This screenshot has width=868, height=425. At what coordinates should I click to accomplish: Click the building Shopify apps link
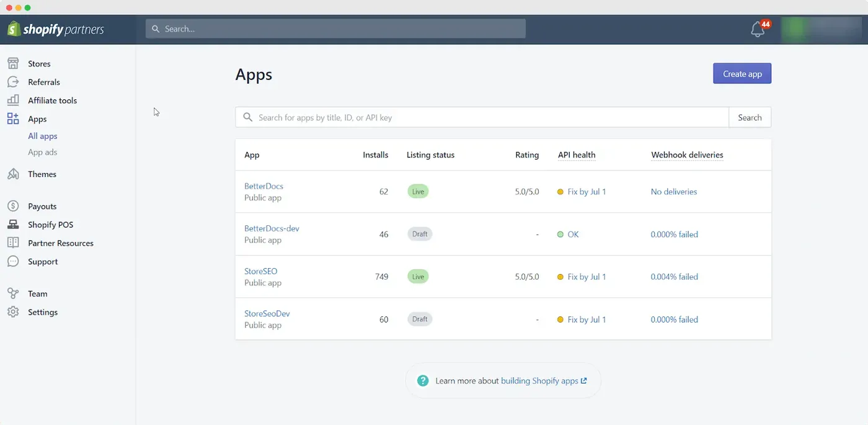tap(539, 380)
